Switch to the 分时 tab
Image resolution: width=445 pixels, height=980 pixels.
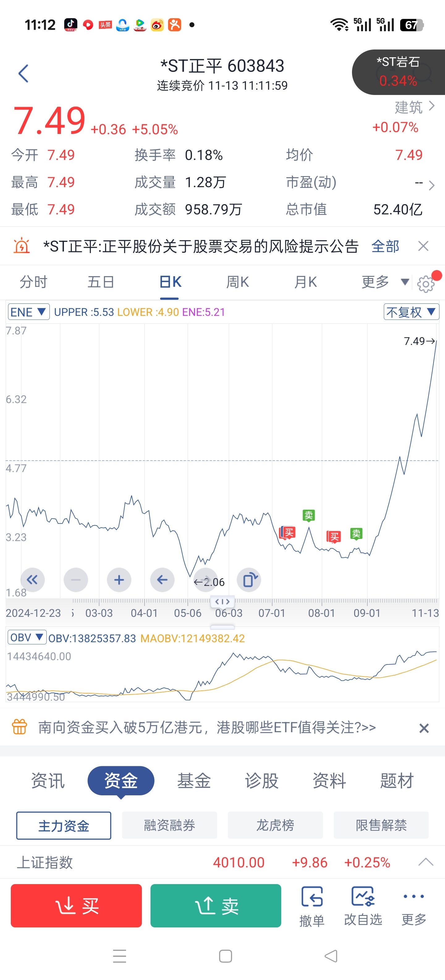[33, 282]
